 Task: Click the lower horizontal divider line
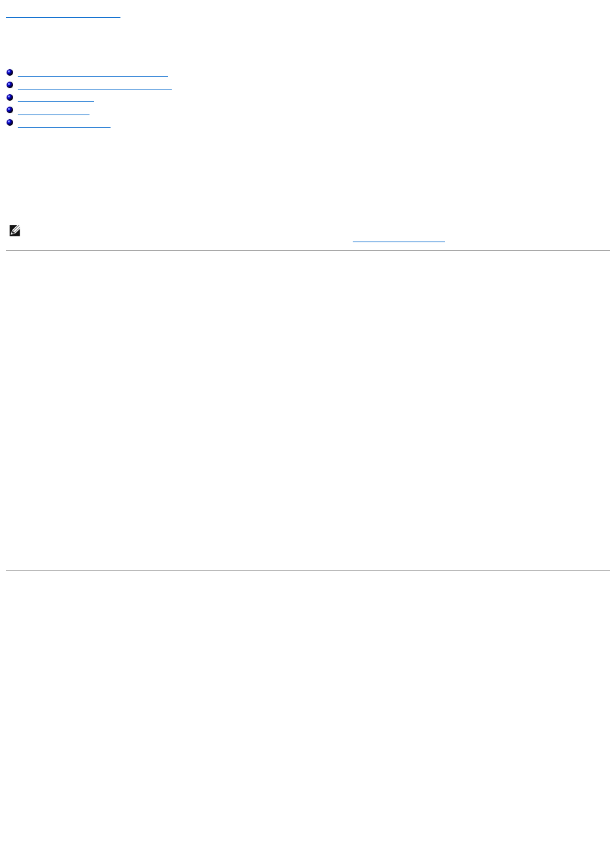[308, 570]
